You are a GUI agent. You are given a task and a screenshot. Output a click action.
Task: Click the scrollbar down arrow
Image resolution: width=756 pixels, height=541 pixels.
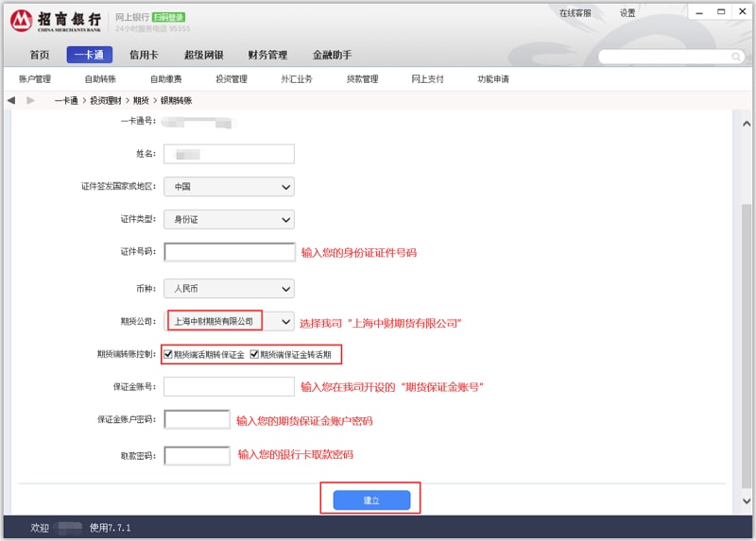(x=747, y=499)
